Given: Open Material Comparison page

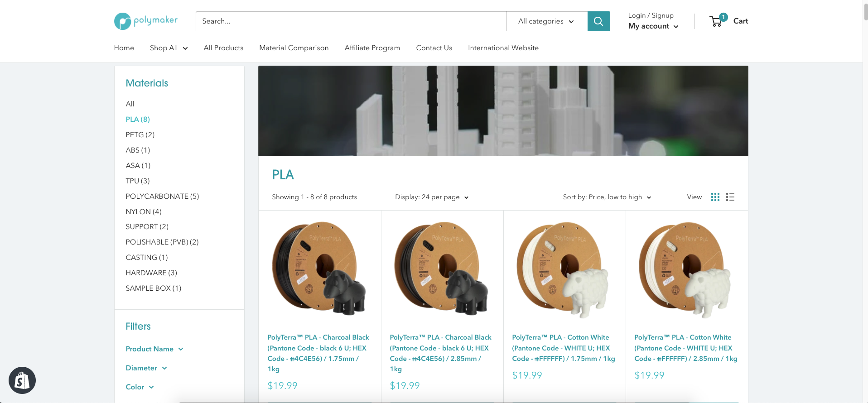Looking at the screenshot, I should click(294, 48).
